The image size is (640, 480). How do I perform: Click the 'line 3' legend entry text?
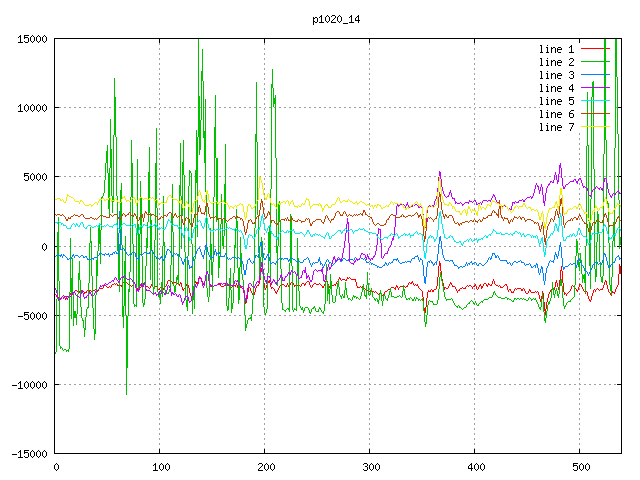(x=556, y=75)
